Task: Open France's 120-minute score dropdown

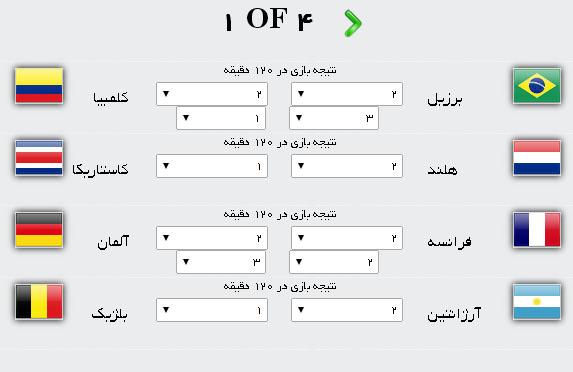Action: (347, 238)
